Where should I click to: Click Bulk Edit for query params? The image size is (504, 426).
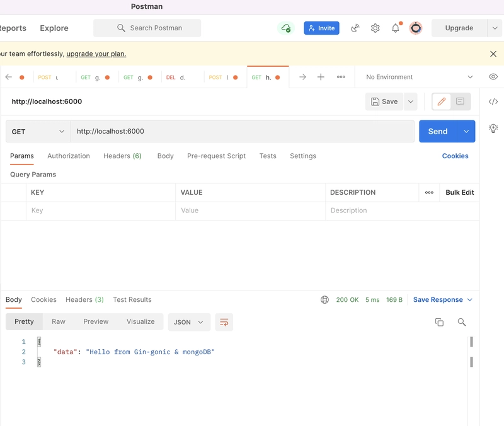pyautogui.click(x=460, y=193)
